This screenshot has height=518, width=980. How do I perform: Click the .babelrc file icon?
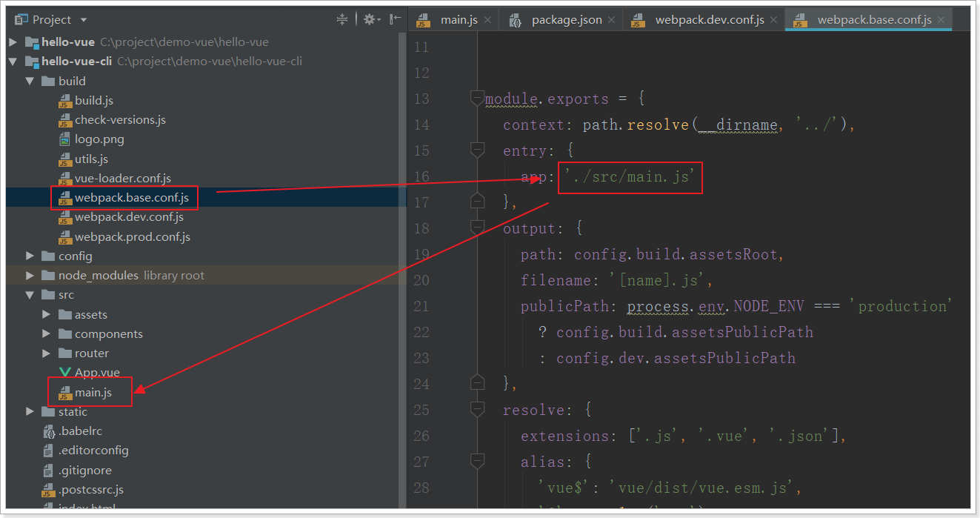48,431
